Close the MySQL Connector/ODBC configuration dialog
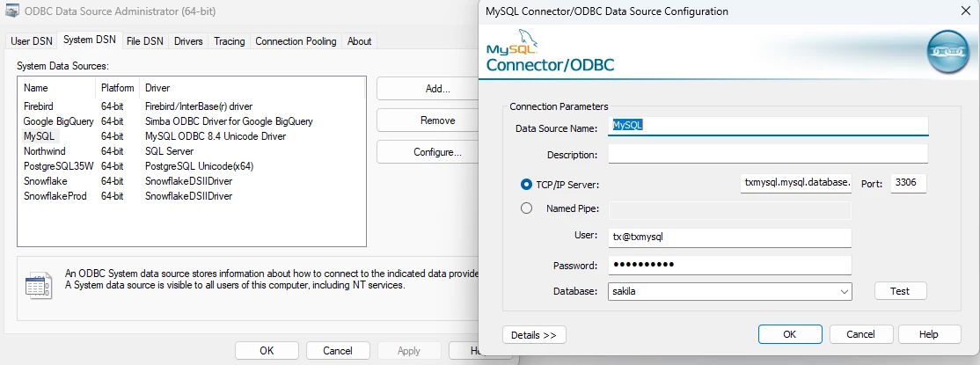Viewport: 980px width, 365px height. click(x=963, y=11)
